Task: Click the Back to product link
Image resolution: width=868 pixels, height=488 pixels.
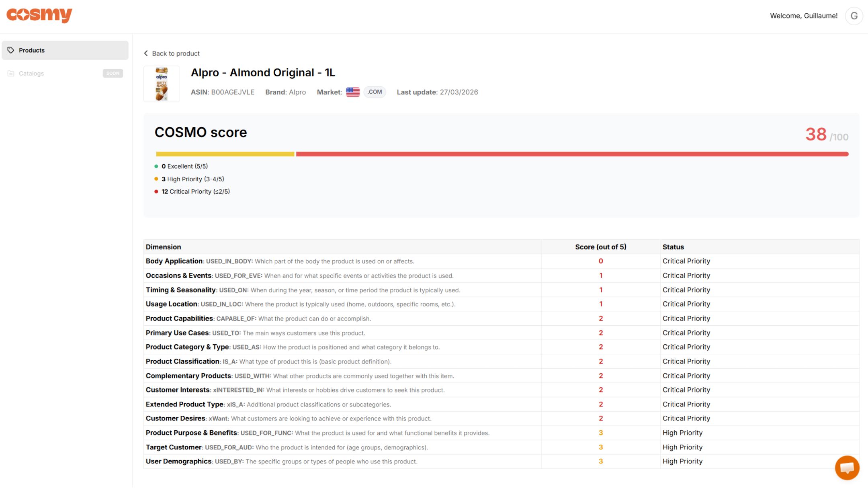Action: point(176,53)
